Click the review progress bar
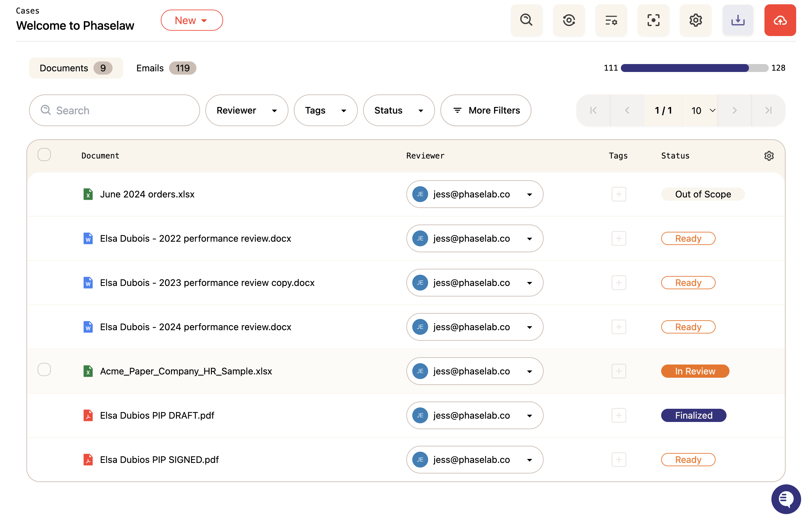The width and height of the screenshot is (812, 523). [x=694, y=68]
